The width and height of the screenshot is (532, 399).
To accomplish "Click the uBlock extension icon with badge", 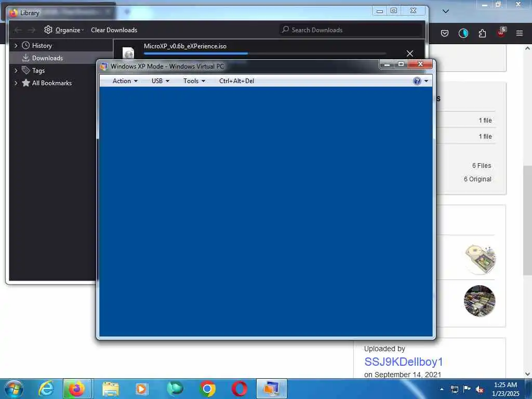I will pos(501,33).
